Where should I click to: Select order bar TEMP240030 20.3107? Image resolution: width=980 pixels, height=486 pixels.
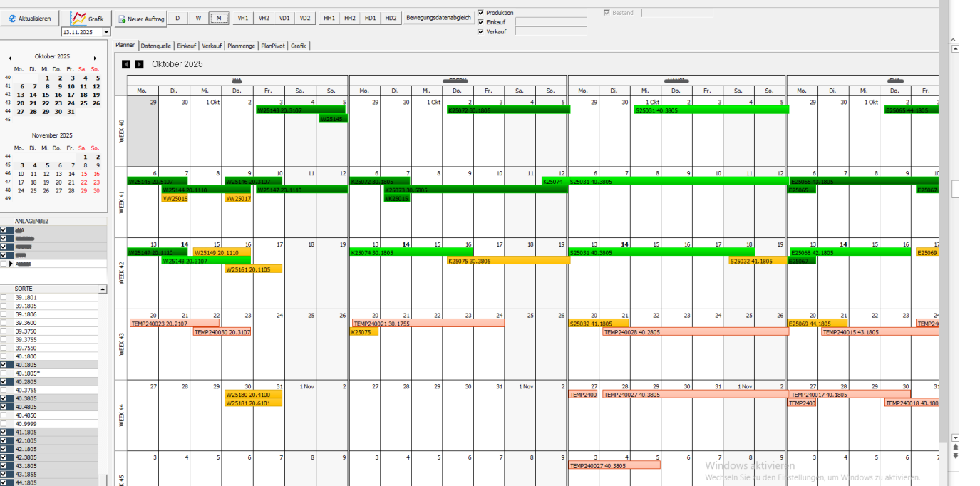222,331
